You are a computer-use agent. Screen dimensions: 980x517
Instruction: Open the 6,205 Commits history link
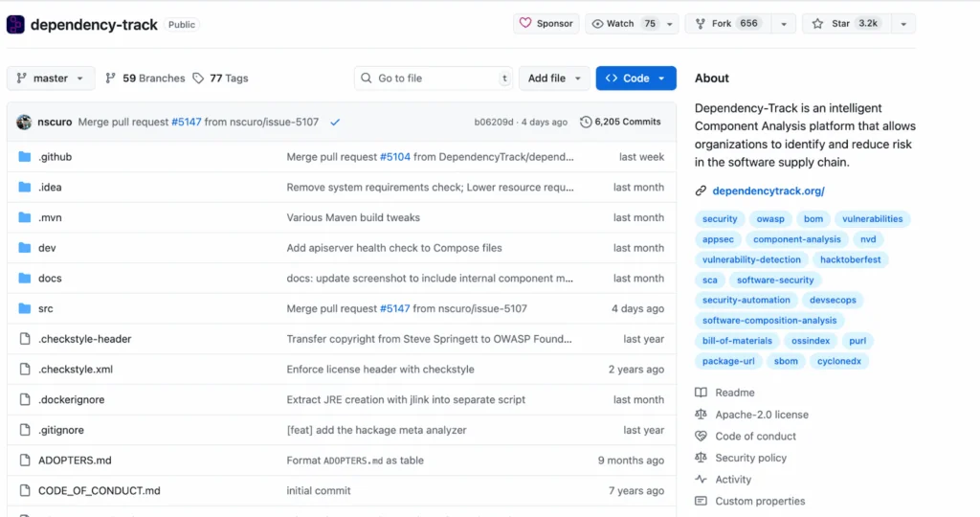(620, 122)
